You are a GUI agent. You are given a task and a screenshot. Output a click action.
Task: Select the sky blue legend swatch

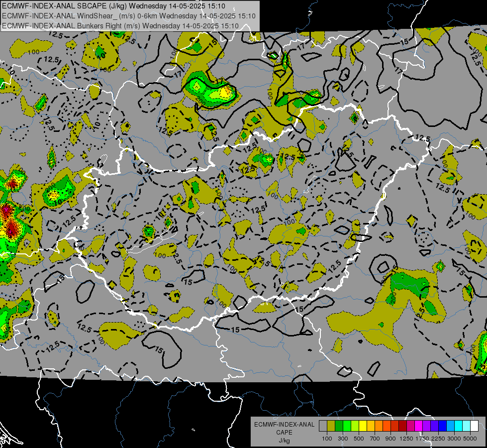point(450,426)
